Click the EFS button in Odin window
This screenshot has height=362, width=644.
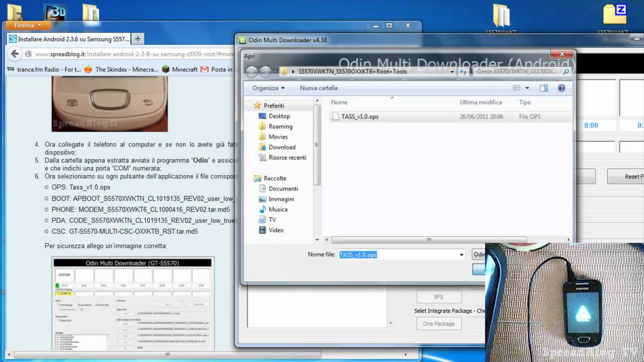pyautogui.click(x=439, y=297)
